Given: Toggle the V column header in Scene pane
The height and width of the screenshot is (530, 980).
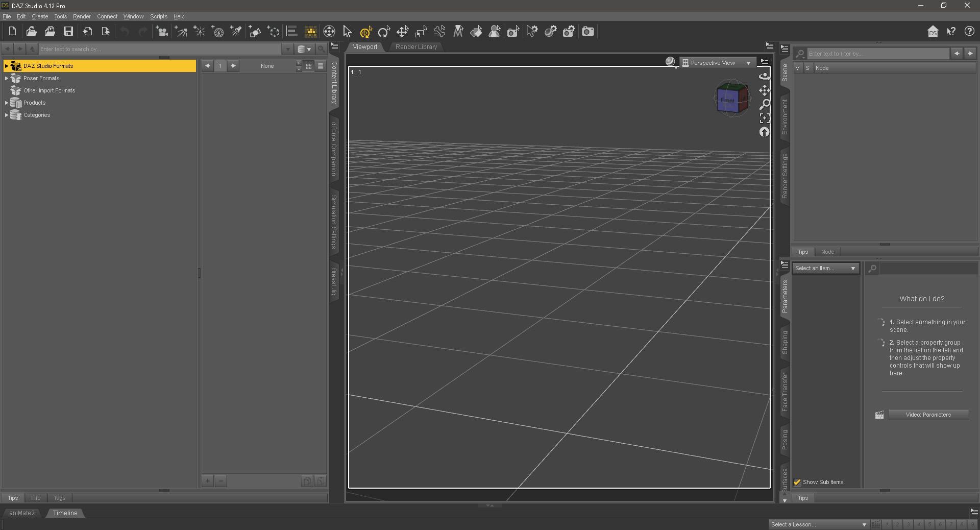Looking at the screenshot, I should pyautogui.click(x=797, y=67).
